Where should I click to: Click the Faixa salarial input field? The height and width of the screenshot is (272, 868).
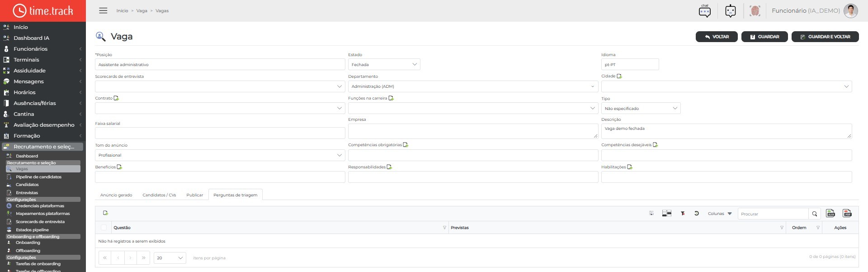pos(220,133)
